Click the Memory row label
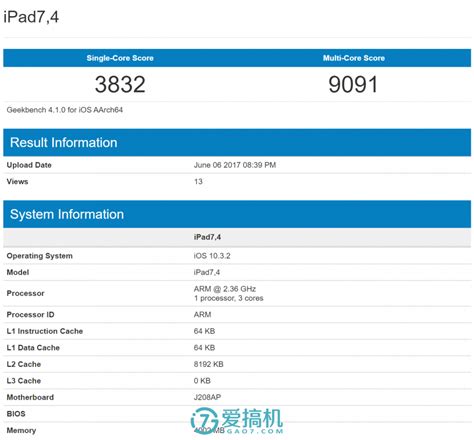 [x=21, y=430]
